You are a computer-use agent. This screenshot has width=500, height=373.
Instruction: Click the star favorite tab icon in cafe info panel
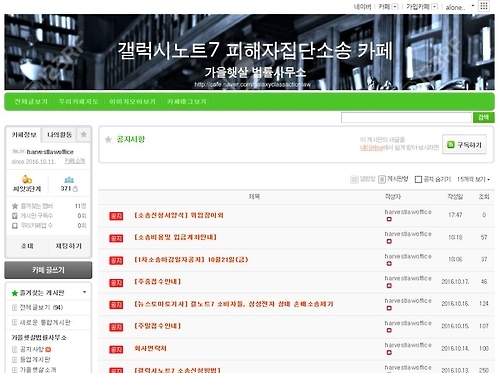pyautogui.click(x=83, y=134)
